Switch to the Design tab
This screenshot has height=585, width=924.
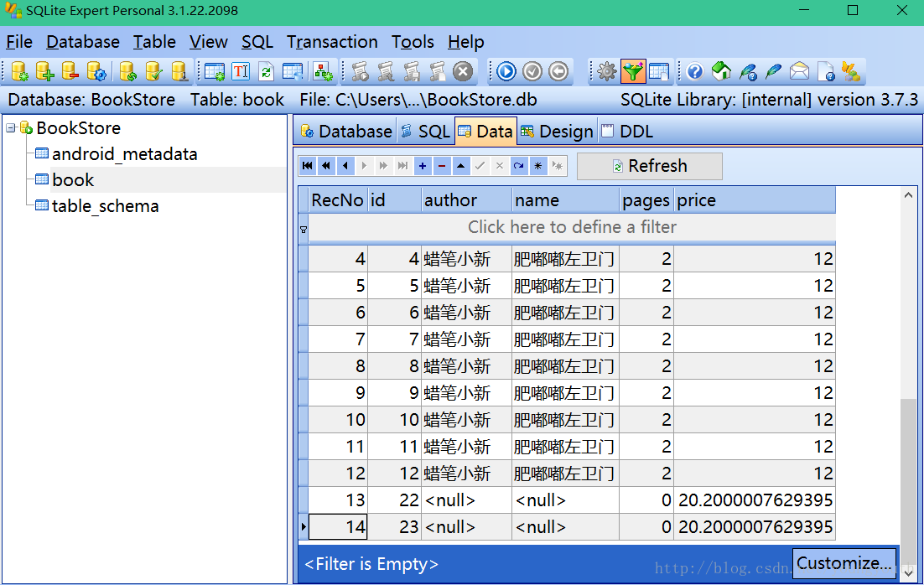pos(557,132)
